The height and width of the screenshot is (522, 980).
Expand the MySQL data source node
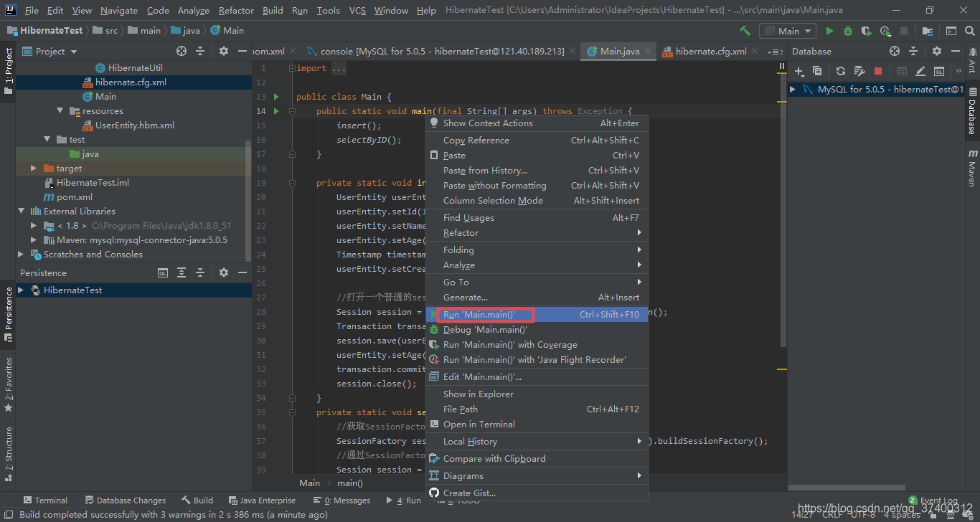(793, 90)
